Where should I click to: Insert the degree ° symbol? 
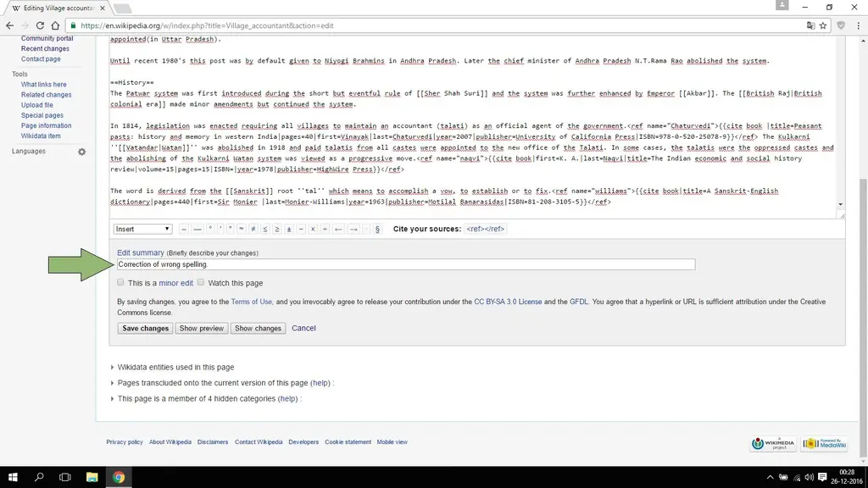click(210, 229)
